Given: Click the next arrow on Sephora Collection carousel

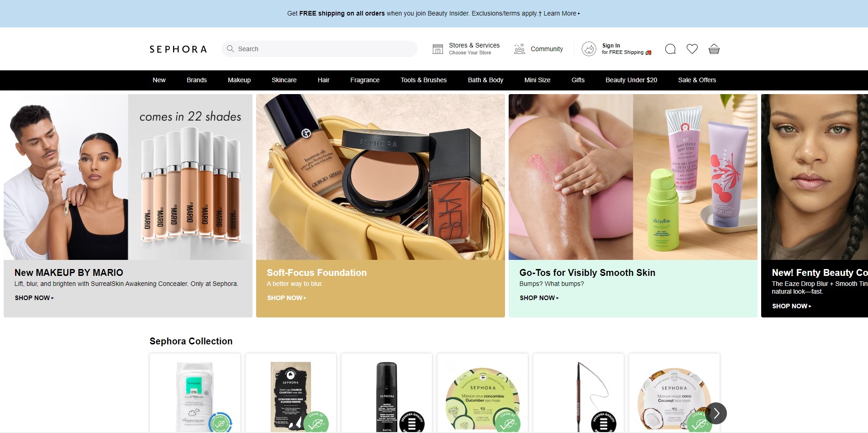Looking at the screenshot, I should (x=716, y=413).
